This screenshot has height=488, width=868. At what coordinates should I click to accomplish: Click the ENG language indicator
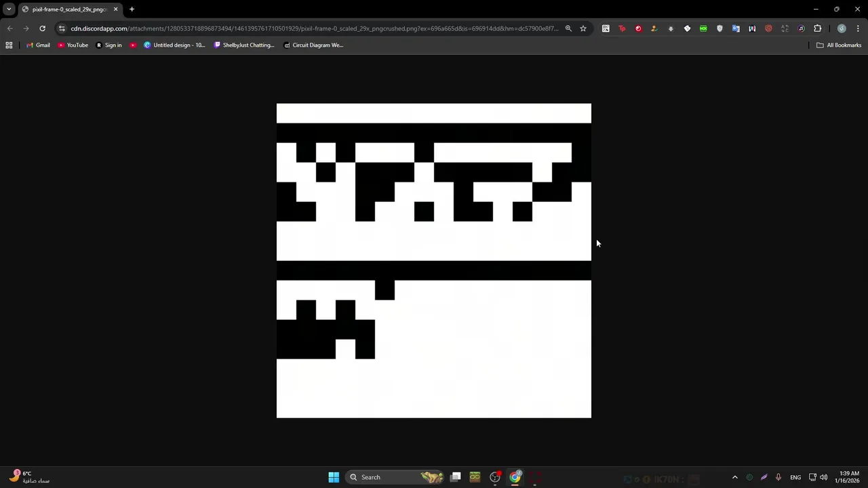(x=795, y=477)
